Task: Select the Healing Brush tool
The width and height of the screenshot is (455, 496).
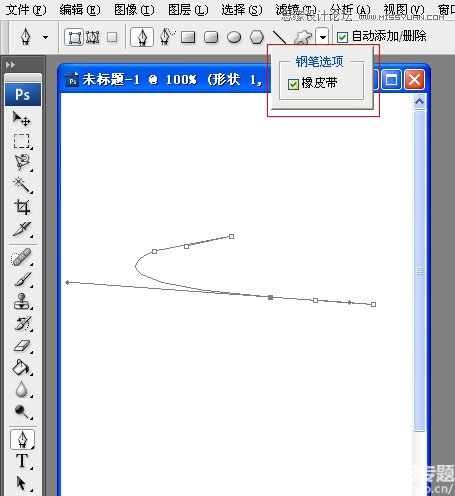Action: (21, 257)
